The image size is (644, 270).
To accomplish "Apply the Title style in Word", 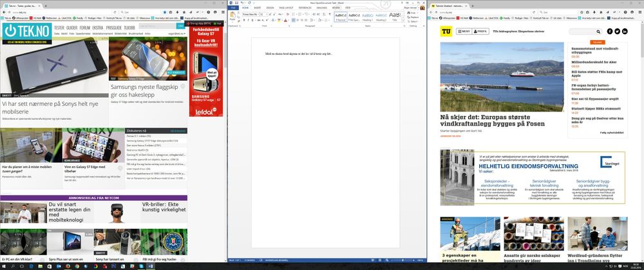I will coord(395,17).
